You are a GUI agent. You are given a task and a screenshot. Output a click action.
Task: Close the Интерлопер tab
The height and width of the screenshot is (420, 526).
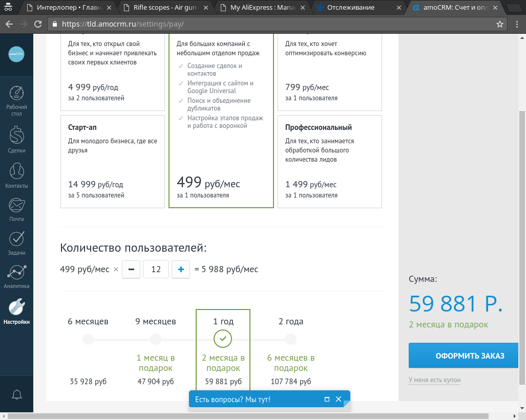(109, 7)
